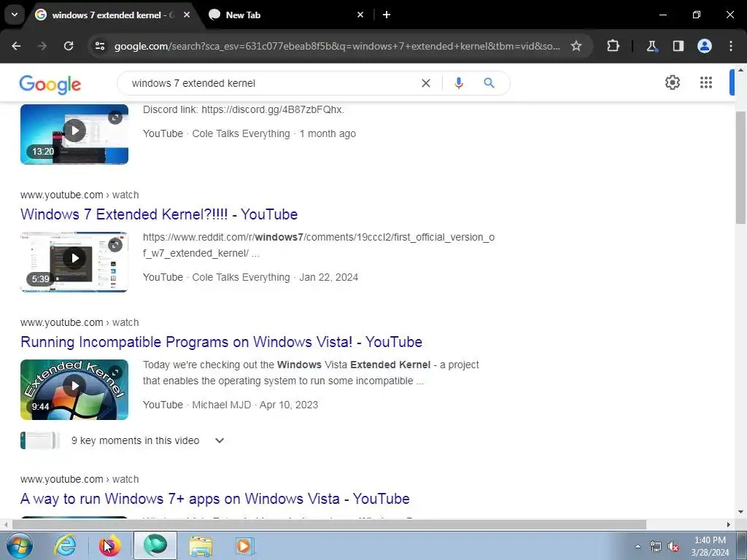The width and height of the screenshot is (747, 560).
Task: Open Google quick settings gear
Action: 672,83
